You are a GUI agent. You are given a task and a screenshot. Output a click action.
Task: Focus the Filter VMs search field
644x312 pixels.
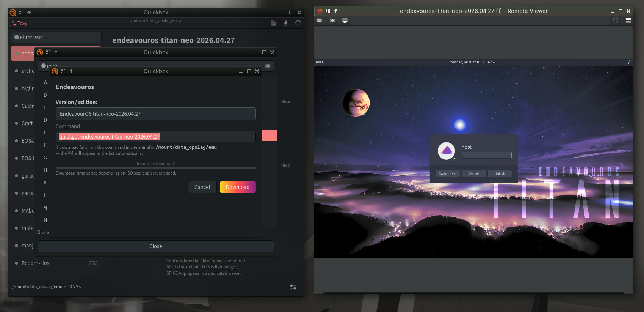point(56,38)
